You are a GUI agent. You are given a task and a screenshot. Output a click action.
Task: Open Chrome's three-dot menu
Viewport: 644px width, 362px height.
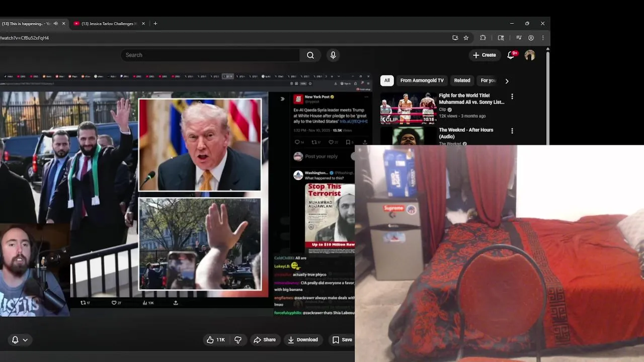click(543, 38)
